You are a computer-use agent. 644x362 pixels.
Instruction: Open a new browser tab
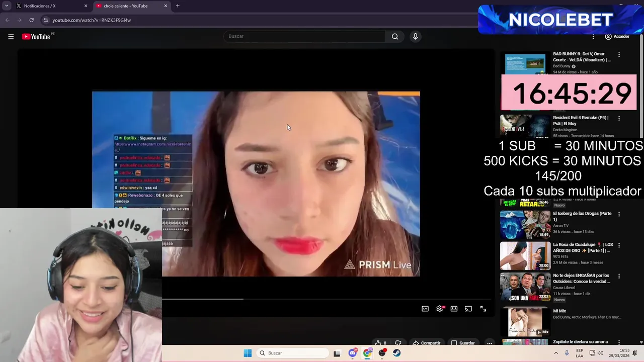tap(178, 6)
